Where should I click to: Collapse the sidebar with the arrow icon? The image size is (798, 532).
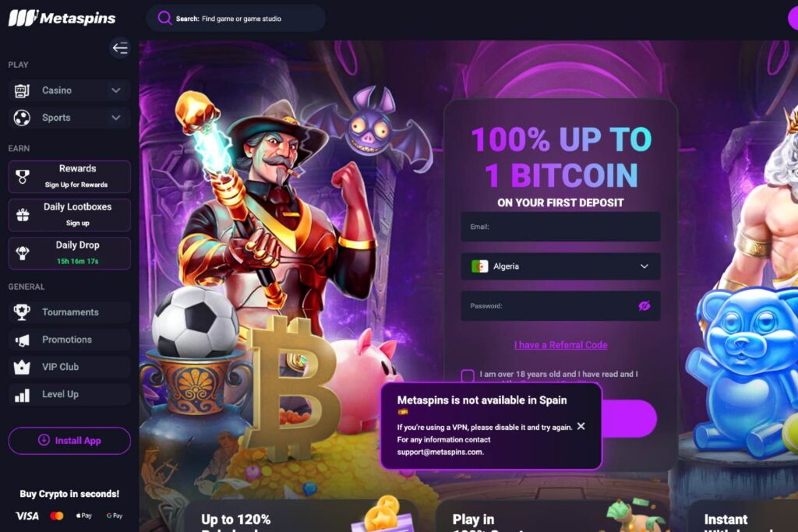click(x=120, y=48)
